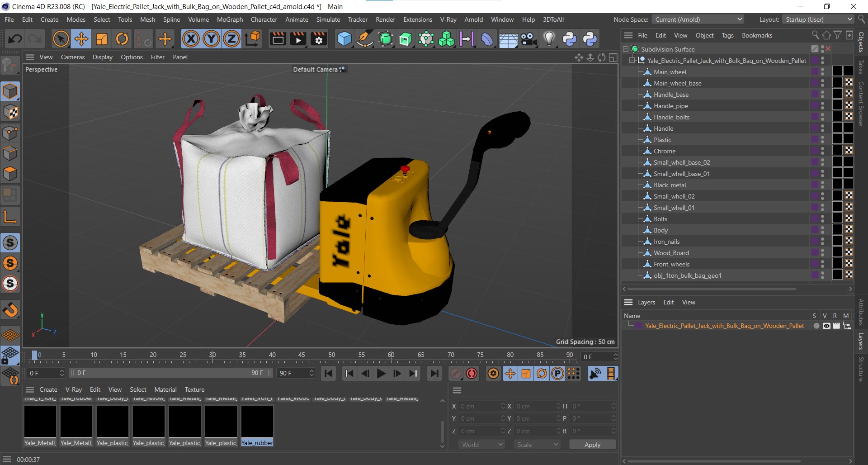Toggle Y axis lock

[211, 39]
